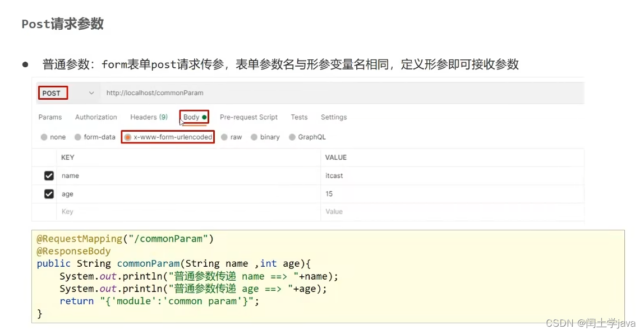
Task: Choose form-data body type
Action: point(77,137)
